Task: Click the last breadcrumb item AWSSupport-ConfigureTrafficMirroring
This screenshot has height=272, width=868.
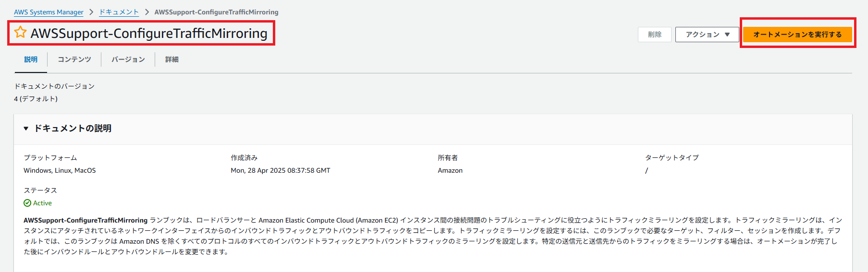Action: (x=216, y=12)
